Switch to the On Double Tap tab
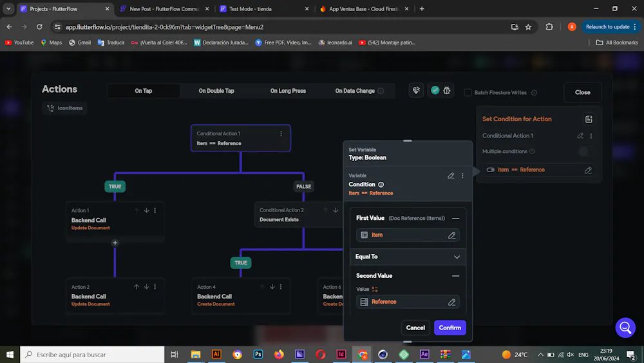The height and width of the screenshot is (363, 644). coord(216,91)
